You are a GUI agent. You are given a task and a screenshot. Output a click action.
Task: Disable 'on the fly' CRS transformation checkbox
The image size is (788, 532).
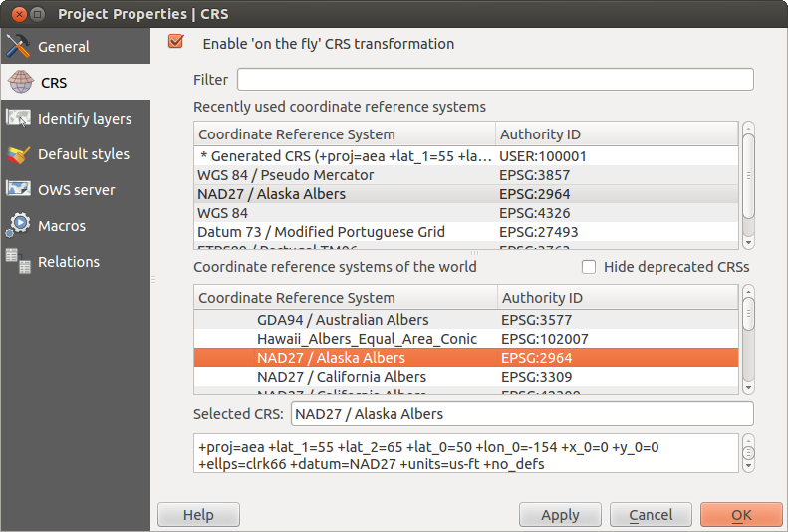pos(177,43)
